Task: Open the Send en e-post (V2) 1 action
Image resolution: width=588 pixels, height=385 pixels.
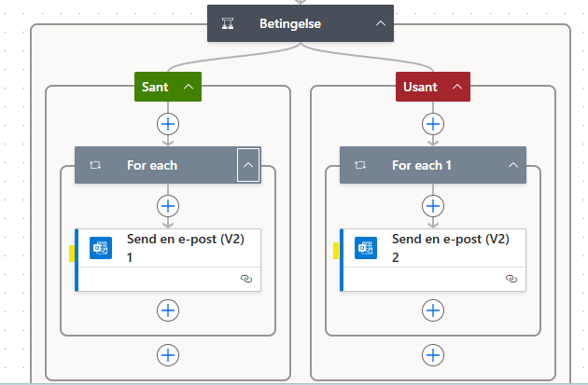Action: tap(187, 248)
